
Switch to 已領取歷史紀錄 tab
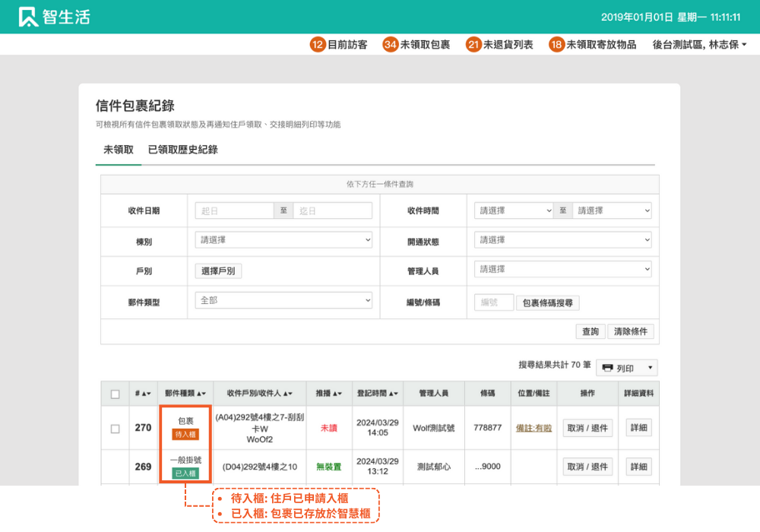click(x=183, y=150)
